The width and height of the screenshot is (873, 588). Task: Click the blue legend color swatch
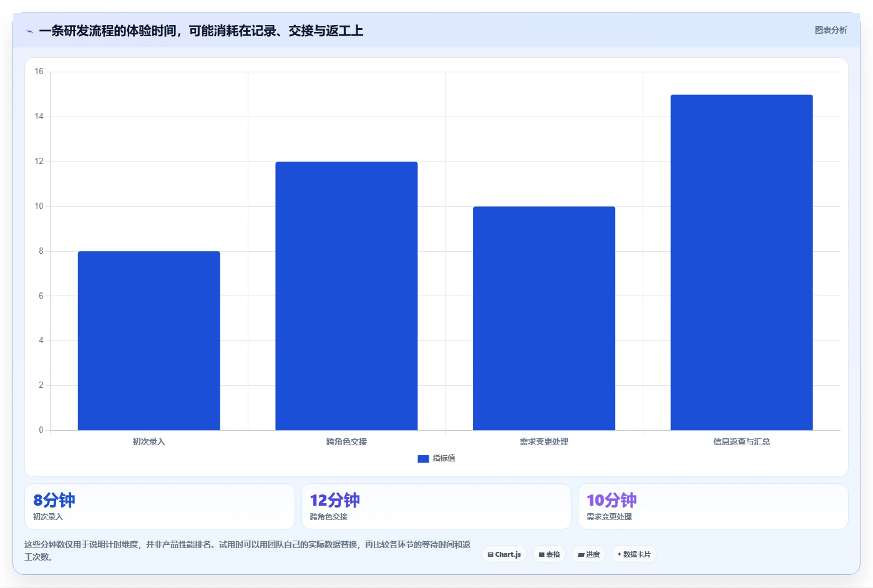tap(423, 458)
